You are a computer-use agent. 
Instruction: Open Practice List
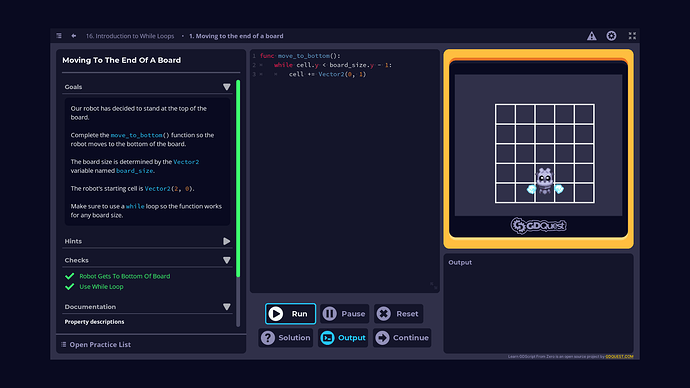click(x=100, y=344)
